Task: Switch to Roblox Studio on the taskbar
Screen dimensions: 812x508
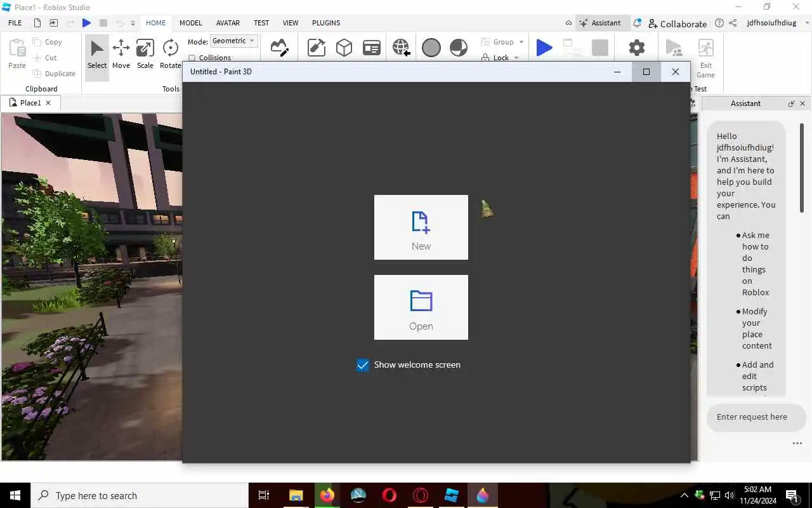Action: coord(452,495)
